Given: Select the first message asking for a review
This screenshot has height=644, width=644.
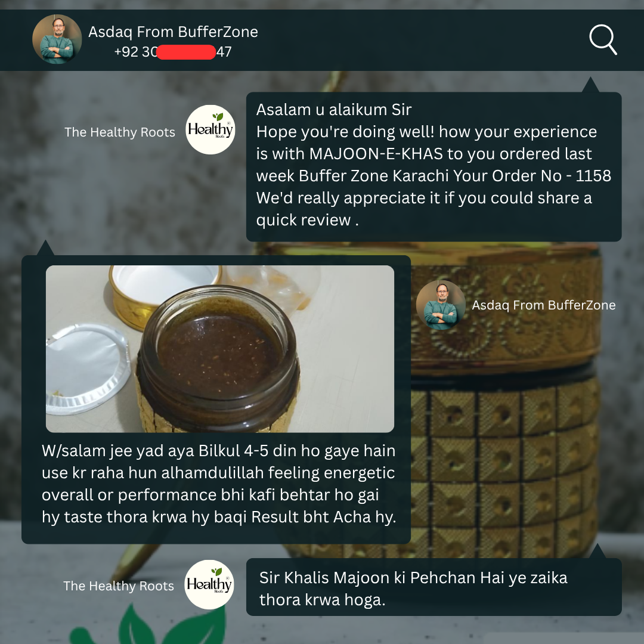Looking at the screenshot, I should (434, 166).
